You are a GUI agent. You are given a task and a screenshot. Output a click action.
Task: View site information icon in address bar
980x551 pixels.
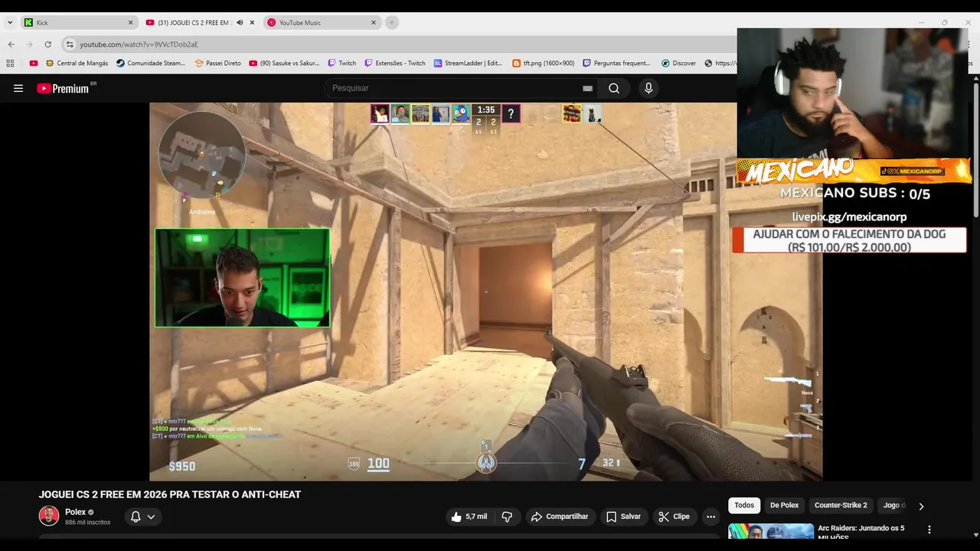click(70, 44)
